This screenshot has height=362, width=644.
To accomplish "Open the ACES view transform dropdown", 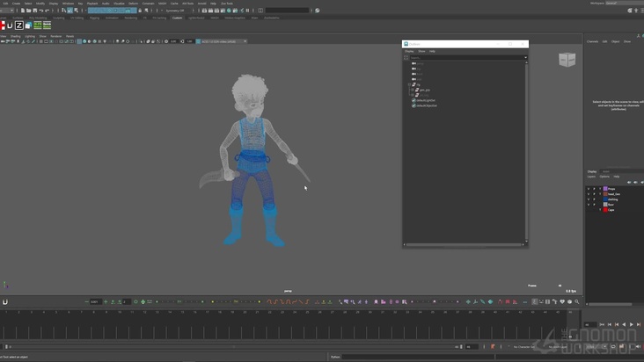I will (245, 41).
